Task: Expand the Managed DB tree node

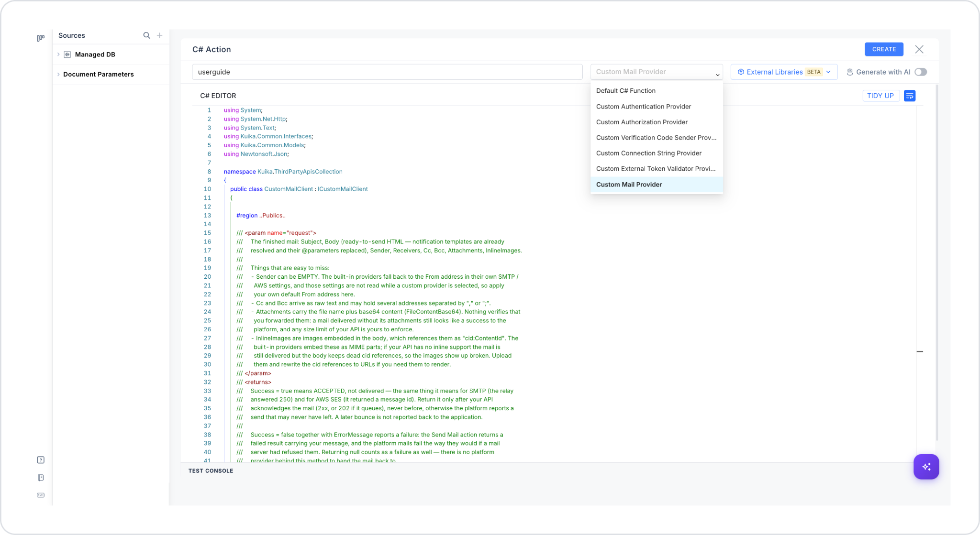Action: (x=58, y=55)
